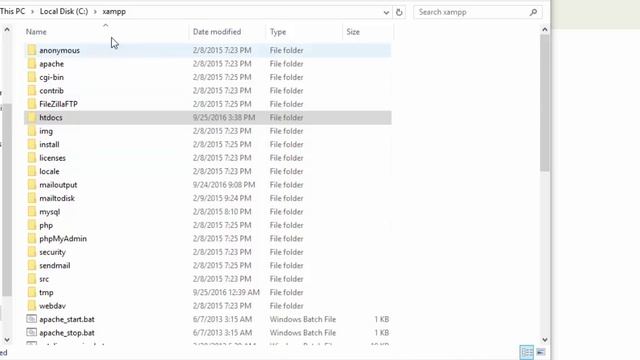Click the install folder icon
Screen dimensions: 640x360
(32, 144)
